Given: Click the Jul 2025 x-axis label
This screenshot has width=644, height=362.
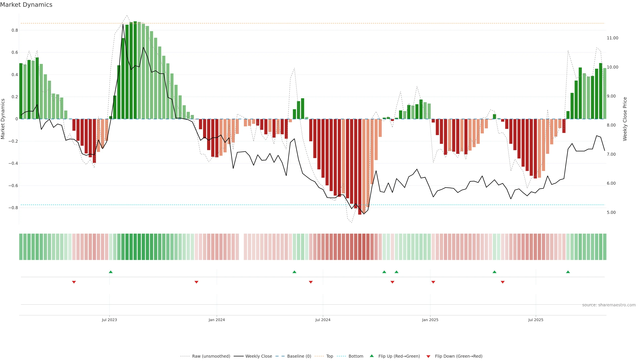Looking at the screenshot, I should (x=536, y=320).
